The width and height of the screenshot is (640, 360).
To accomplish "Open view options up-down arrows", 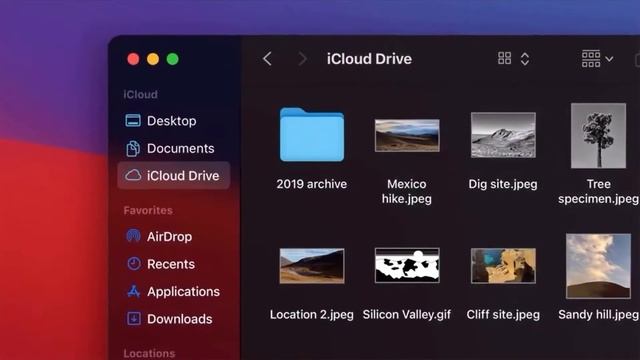I will click(525, 59).
